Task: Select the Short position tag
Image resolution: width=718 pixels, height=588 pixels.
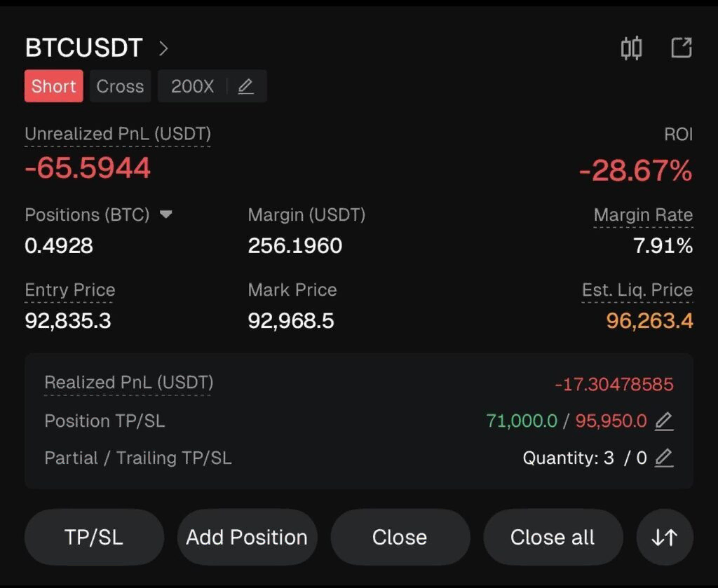Action: 53,86
